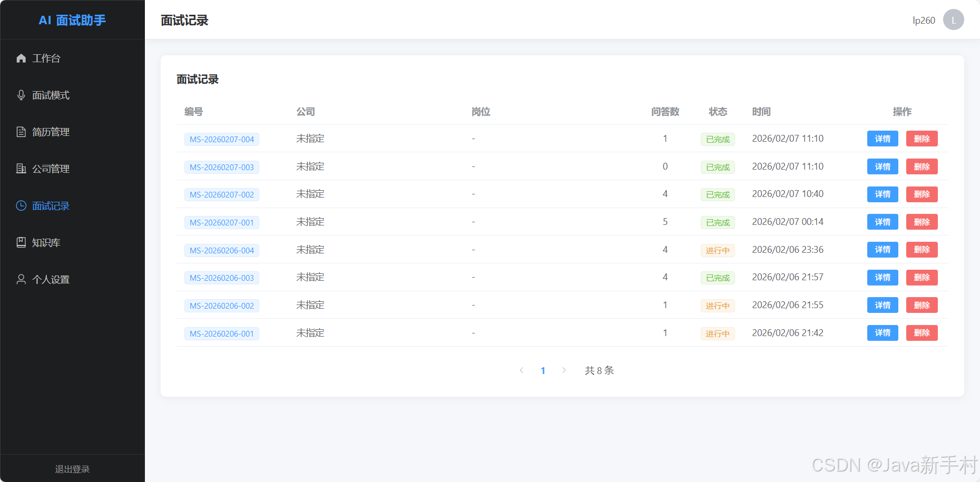Delete record MS-20260206-002

point(922,305)
